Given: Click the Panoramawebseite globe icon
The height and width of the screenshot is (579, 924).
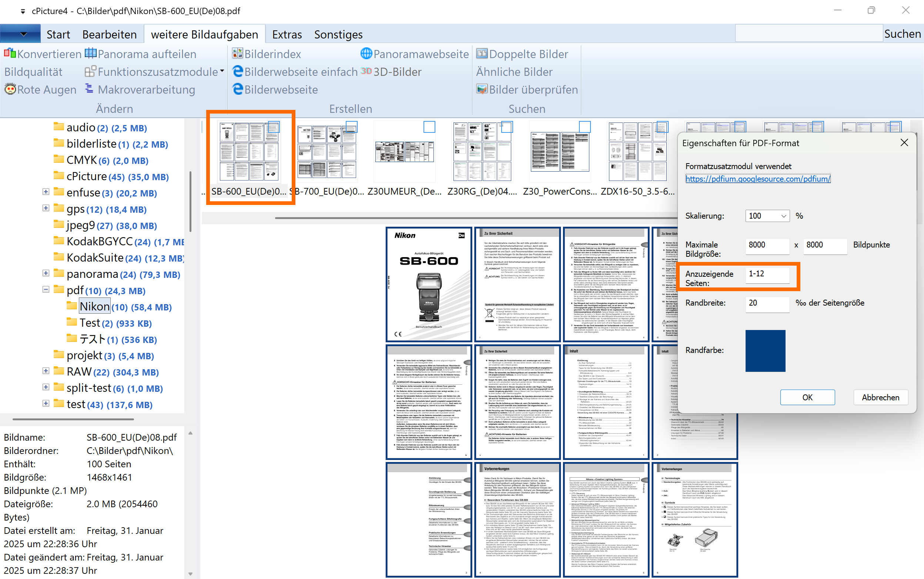Looking at the screenshot, I should (x=366, y=54).
